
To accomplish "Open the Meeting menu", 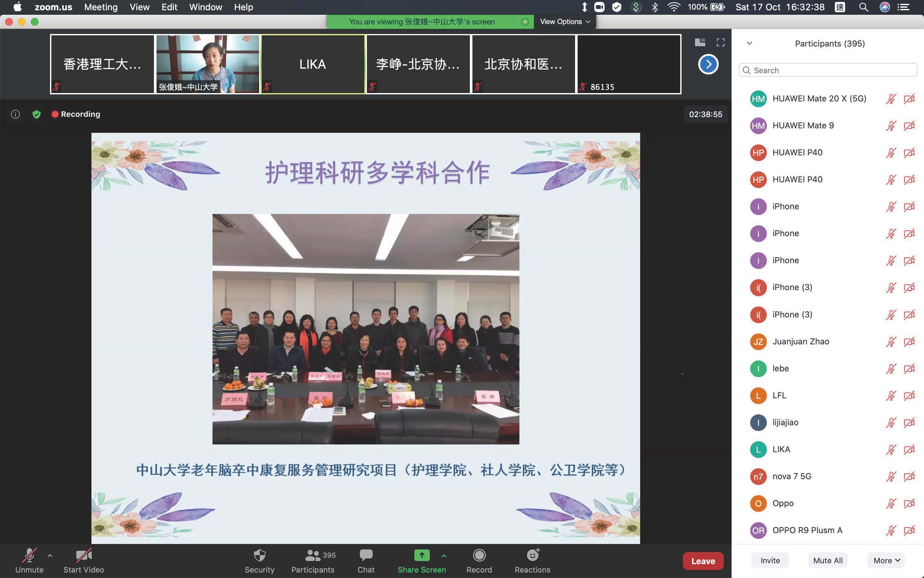I will click(x=101, y=7).
